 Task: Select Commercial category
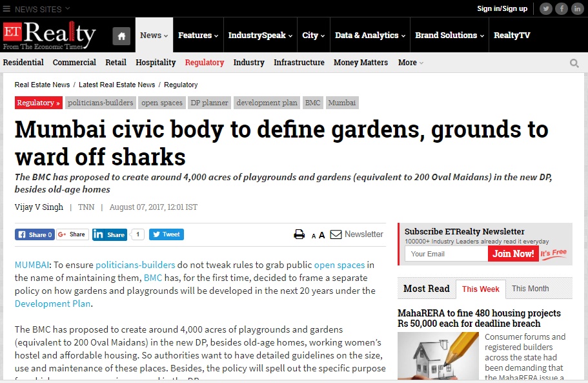pyautogui.click(x=74, y=62)
